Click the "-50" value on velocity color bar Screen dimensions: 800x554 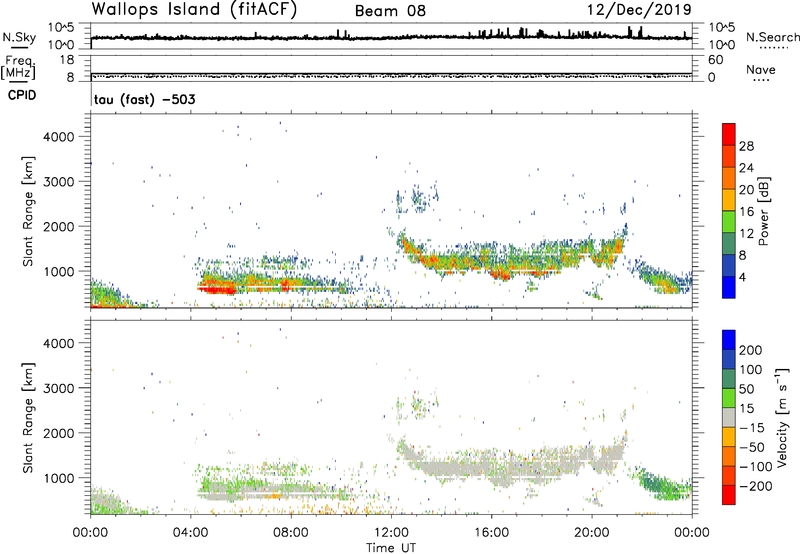[752, 447]
